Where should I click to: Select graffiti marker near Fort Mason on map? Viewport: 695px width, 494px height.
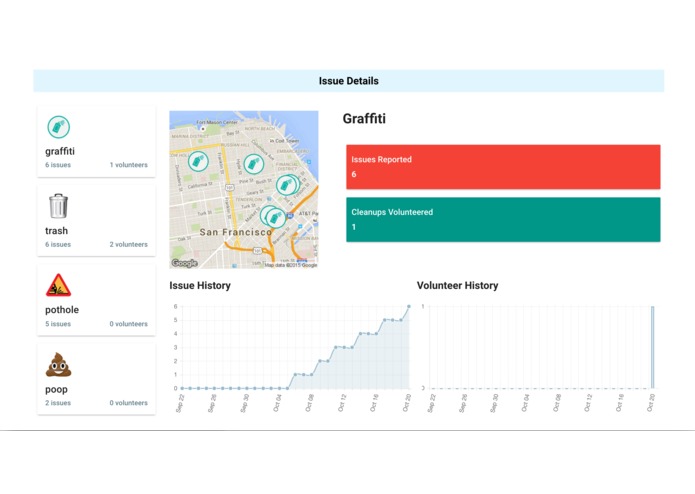pyautogui.click(x=198, y=161)
